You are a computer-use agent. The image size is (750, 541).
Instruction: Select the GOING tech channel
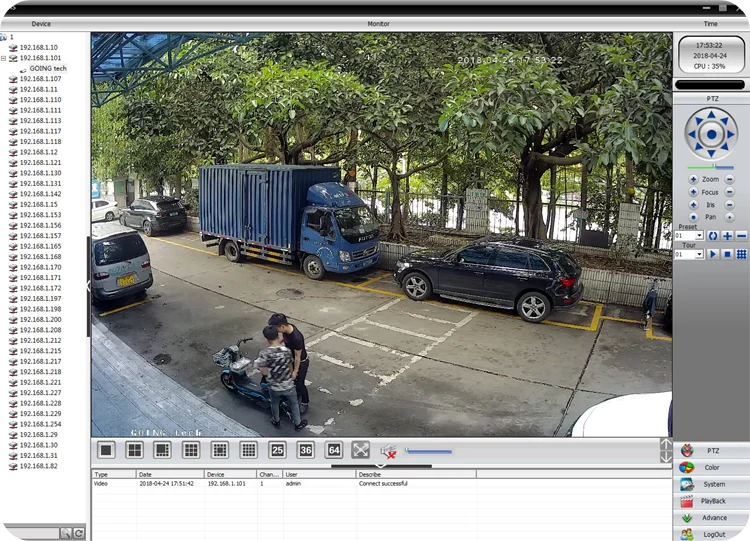point(48,68)
